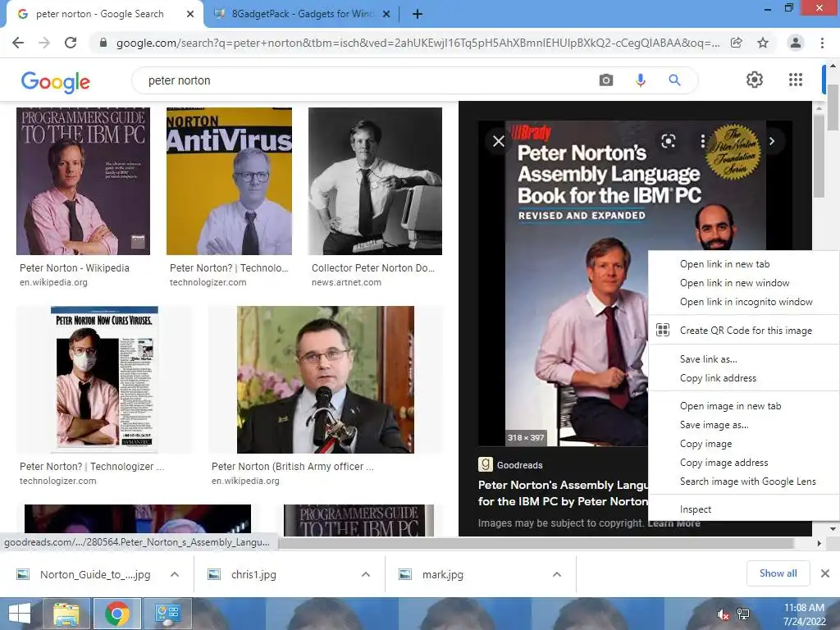Bookmark this page with the star
The height and width of the screenshot is (630, 840).
tap(762, 43)
